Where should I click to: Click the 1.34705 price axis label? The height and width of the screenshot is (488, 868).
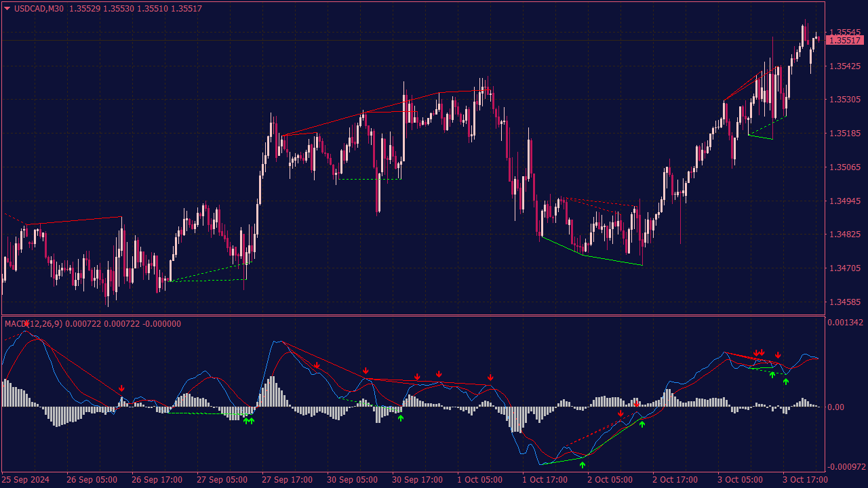pos(845,268)
